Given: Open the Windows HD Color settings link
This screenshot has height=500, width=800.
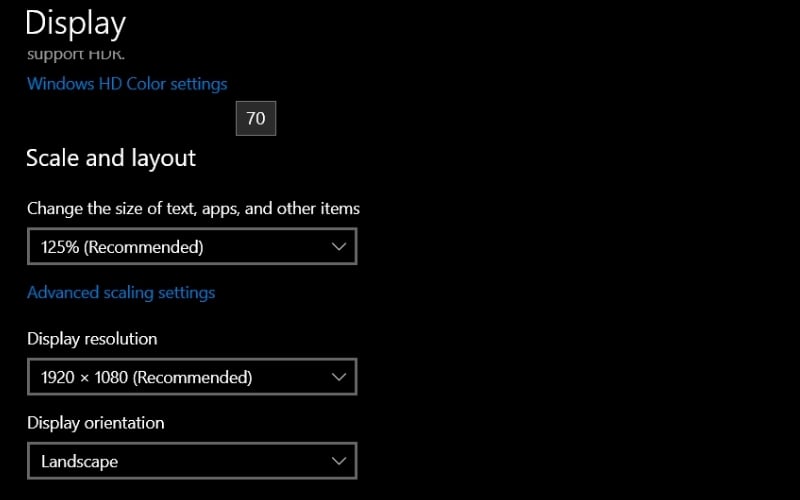Looking at the screenshot, I should point(127,84).
